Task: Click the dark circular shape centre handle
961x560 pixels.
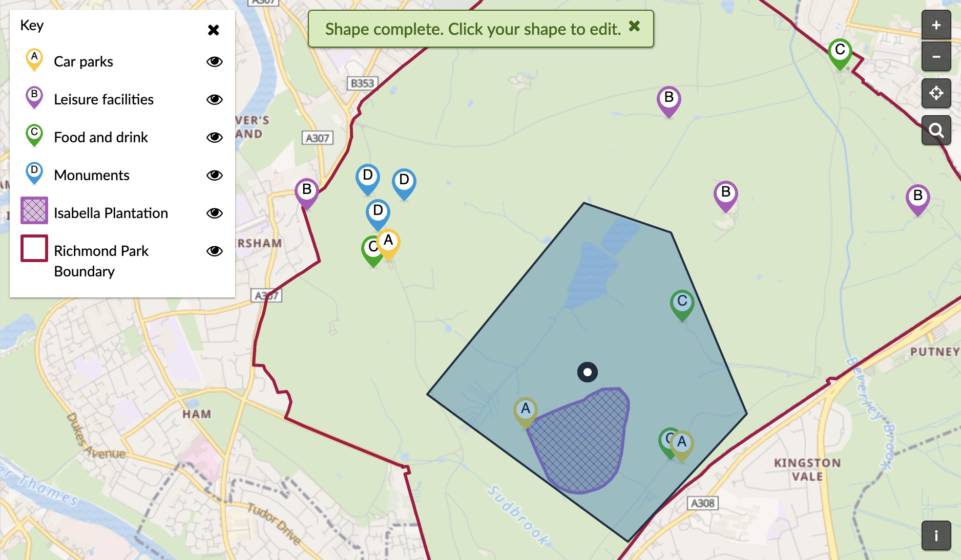Action: [x=587, y=372]
